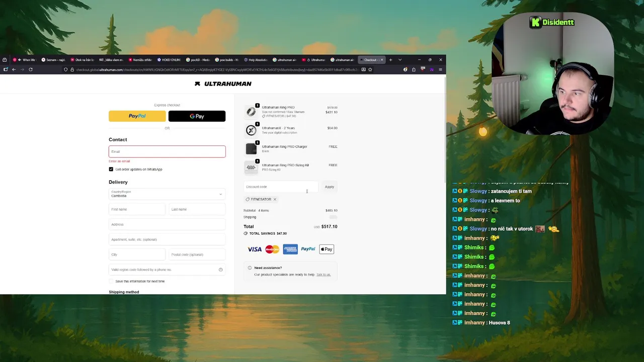Click the Ring PRO Charger thumbnail
Image resolution: width=644 pixels, height=362 pixels.
pyautogui.click(x=251, y=149)
